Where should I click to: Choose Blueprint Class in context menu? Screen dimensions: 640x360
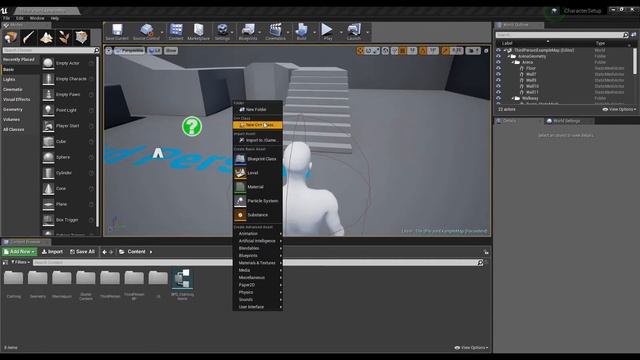[258, 159]
